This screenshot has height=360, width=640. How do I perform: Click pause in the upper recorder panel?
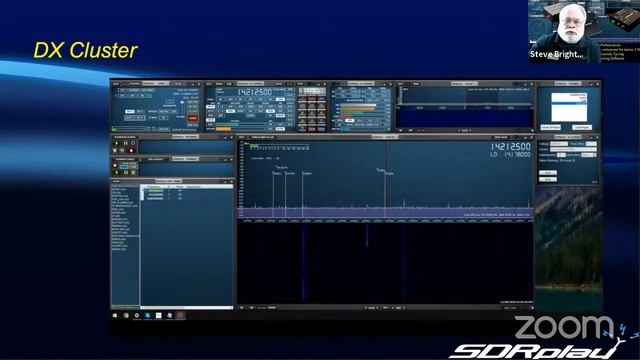pyautogui.click(x=125, y=143)
